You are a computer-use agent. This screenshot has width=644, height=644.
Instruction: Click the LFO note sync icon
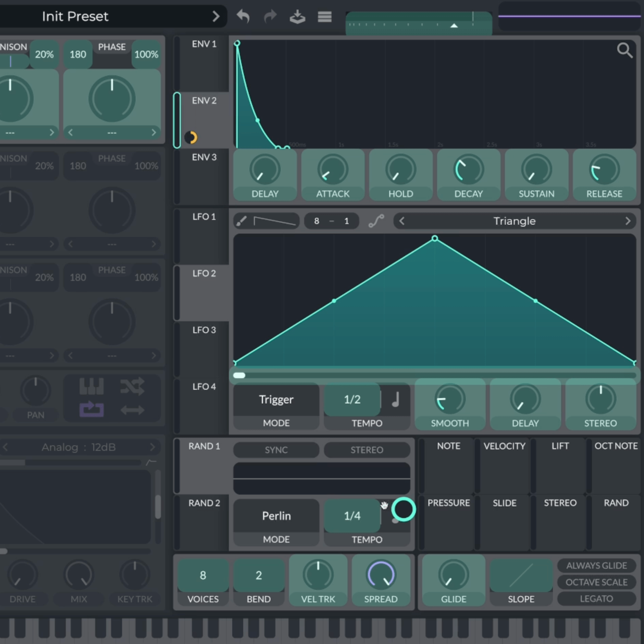396,399
